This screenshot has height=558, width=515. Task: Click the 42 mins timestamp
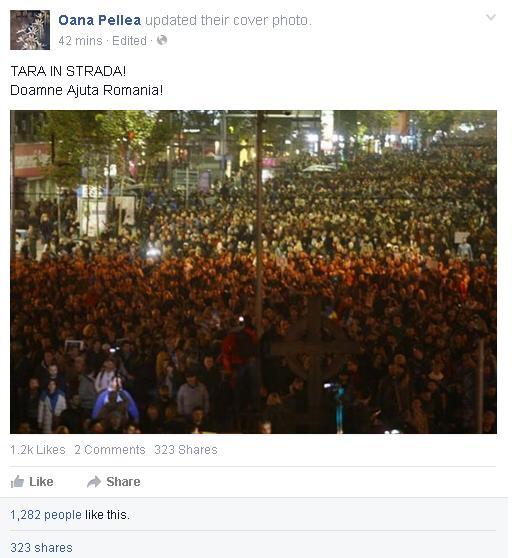pyautogui.click(x=80, y=41)
